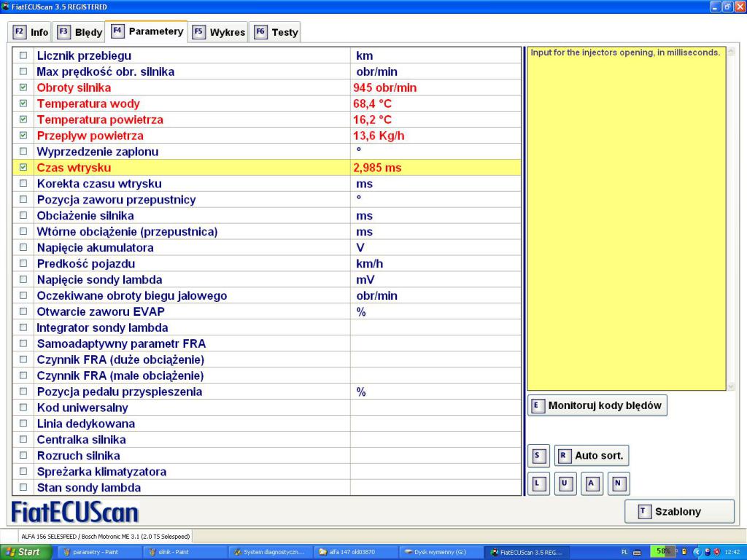Image resolution: width=747 pixels, height=560 pixels.
Task: Tick the Licznik przebiegu checkbox
Action: tap(23, 55)
